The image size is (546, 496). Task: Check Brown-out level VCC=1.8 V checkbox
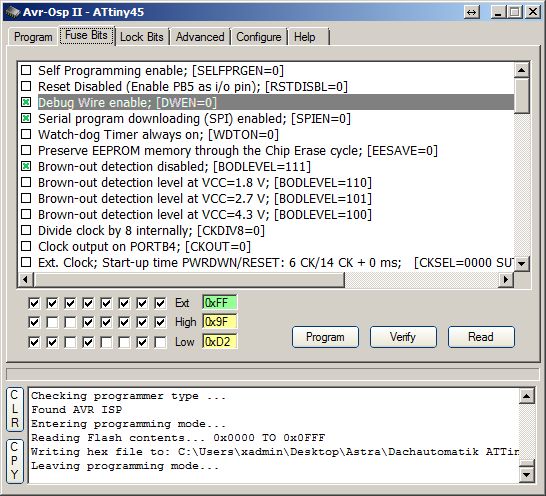pos(26,182)
